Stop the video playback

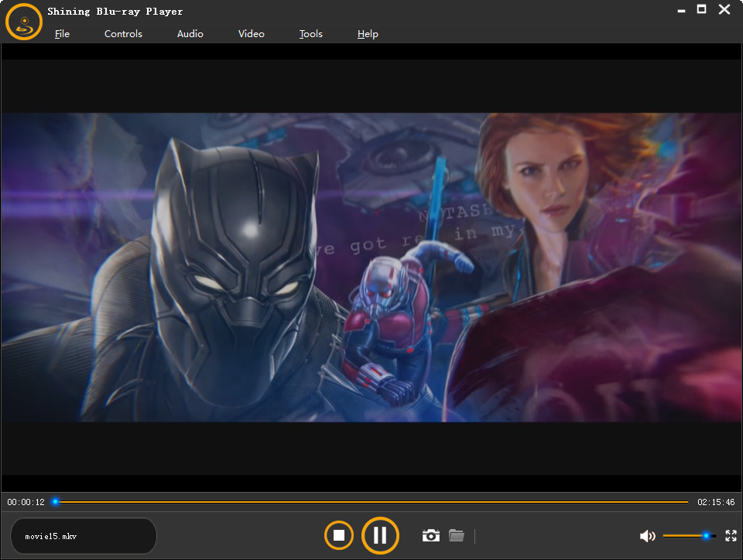339,535
